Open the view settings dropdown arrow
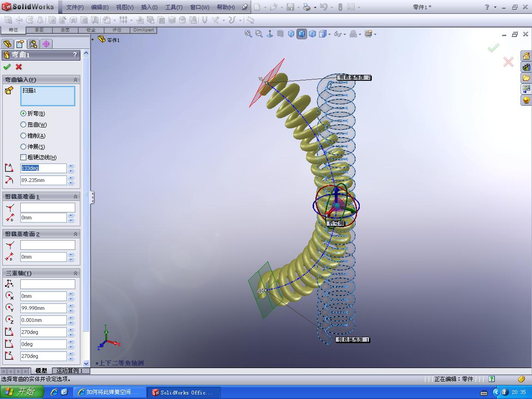 [375, 34]
